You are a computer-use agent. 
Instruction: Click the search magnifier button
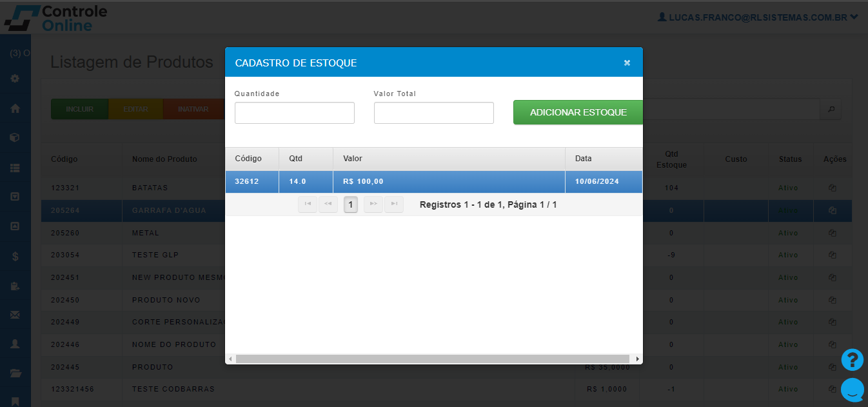point(831,109)
